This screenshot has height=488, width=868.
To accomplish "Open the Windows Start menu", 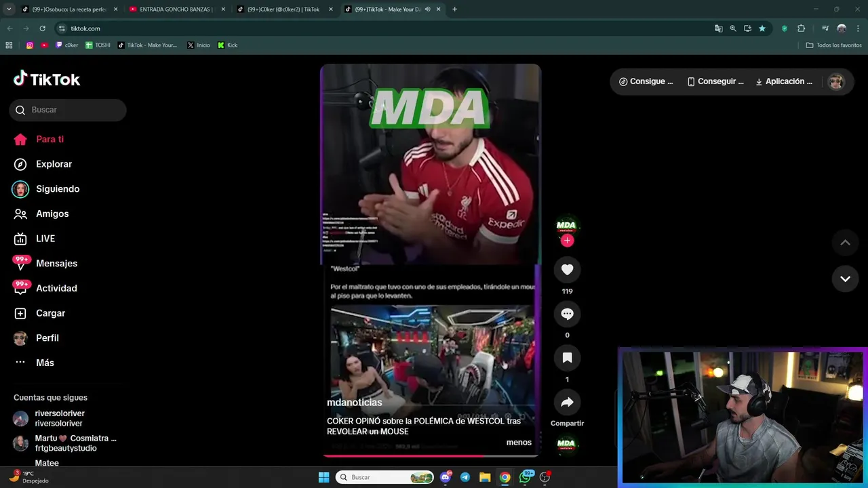I will click(x=323, y=477).
